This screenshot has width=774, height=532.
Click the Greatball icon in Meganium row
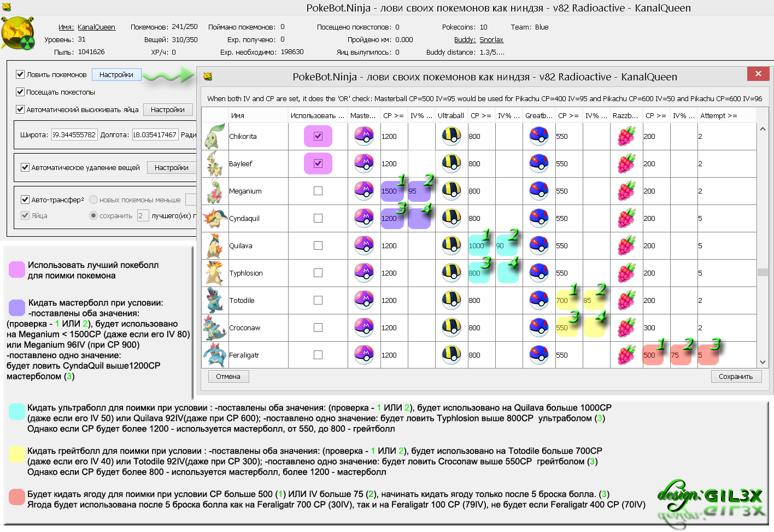coord(539,191)
